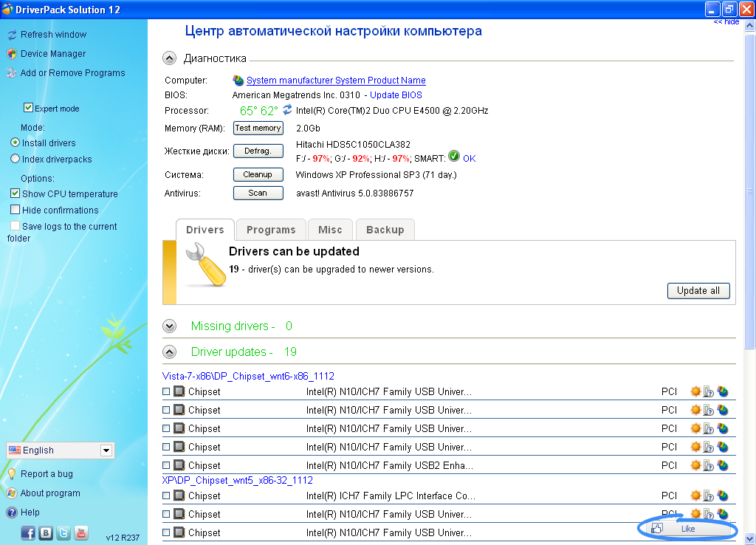Viewport: 756px width, 545px height.
Task: Click the '2.0Gb' memory value
Action: pos(308,128)
